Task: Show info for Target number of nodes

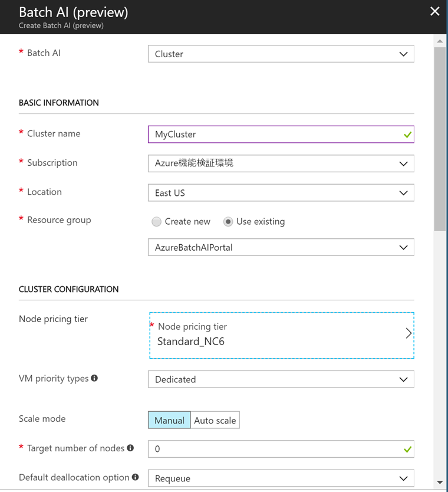Action: (130, 448)
